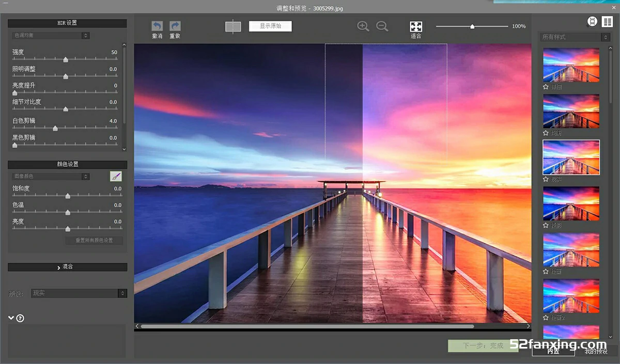Favorite the 摄影 preset star

(546, 226)
